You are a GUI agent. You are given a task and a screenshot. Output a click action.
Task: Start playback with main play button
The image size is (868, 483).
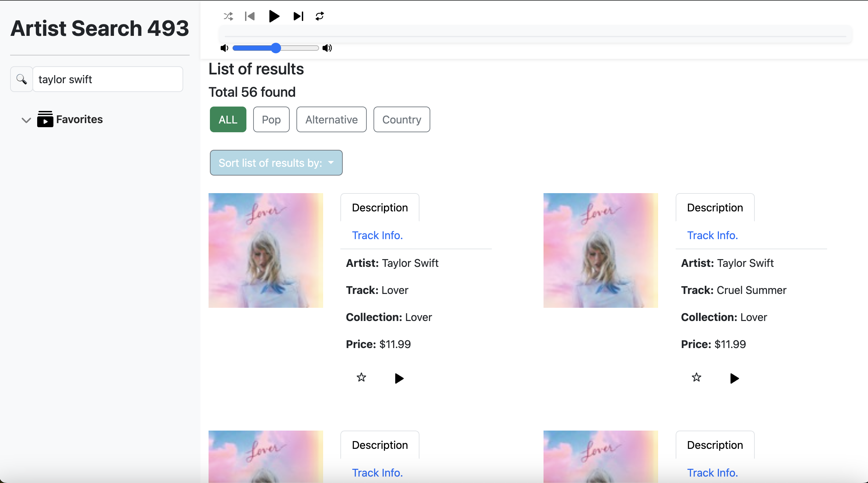[274, 16]
